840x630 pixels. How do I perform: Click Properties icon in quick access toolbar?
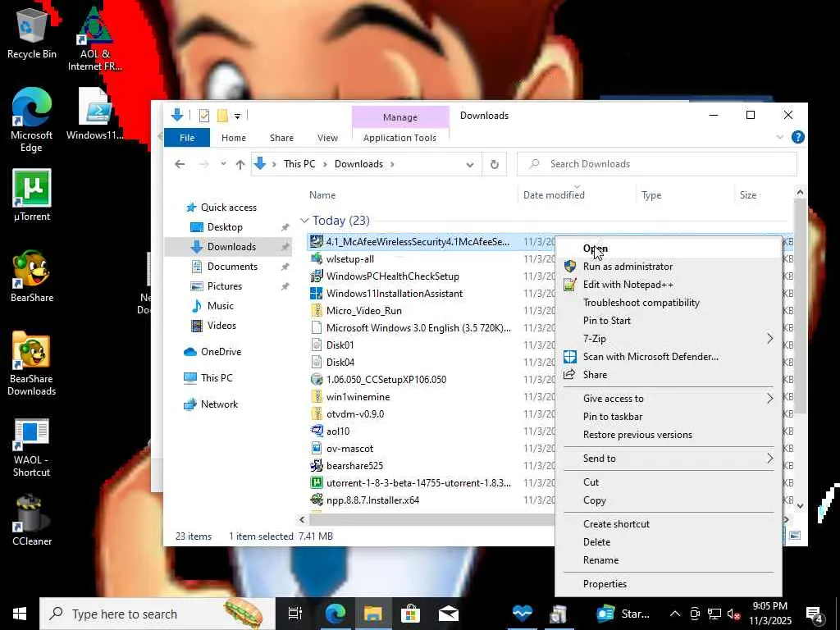tap(203, 115)
